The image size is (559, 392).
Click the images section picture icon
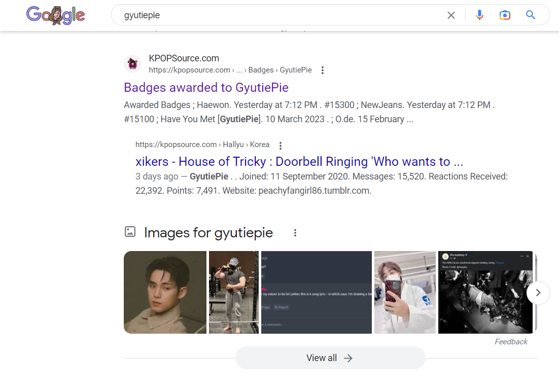coord(130,232)
